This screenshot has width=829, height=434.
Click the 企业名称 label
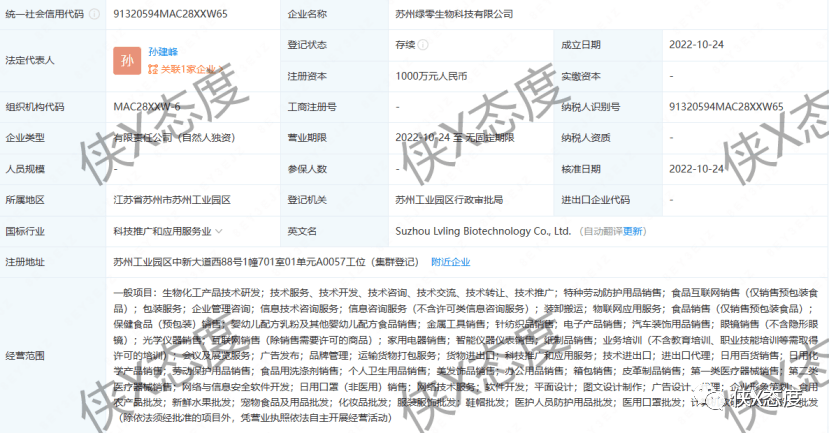(x=307, y=14)
